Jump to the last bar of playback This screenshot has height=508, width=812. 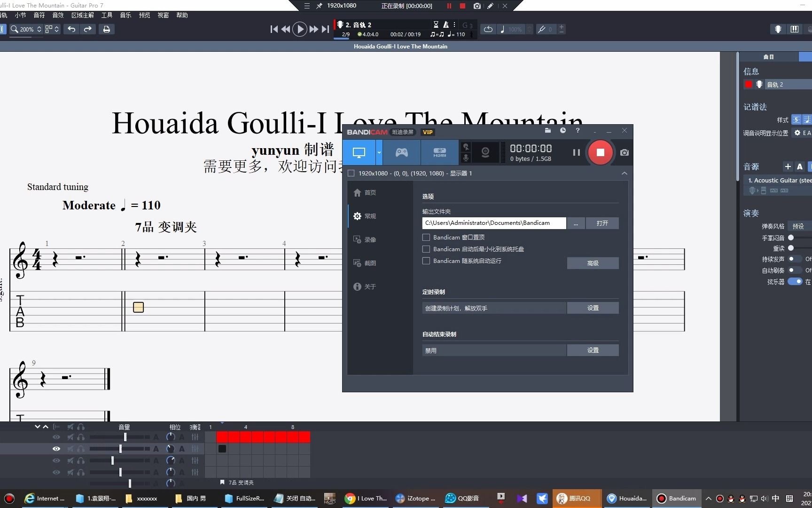tap(325, 29)
